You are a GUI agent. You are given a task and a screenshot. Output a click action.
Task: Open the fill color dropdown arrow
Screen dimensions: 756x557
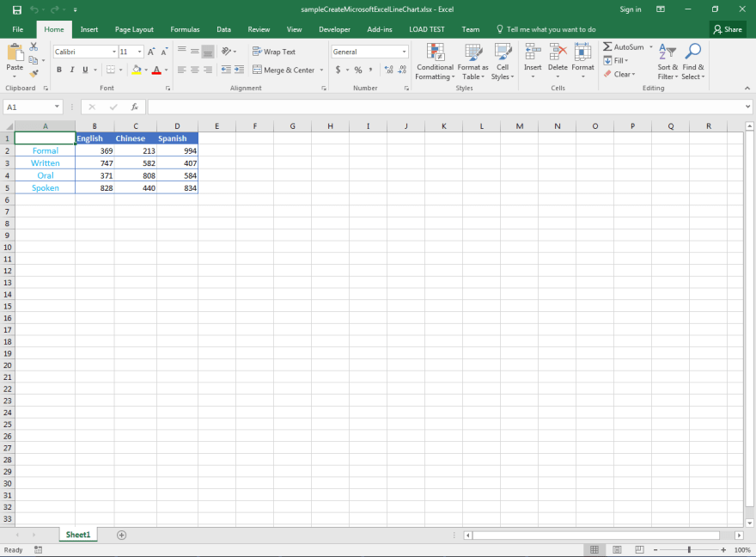click(x=146, y=70)
